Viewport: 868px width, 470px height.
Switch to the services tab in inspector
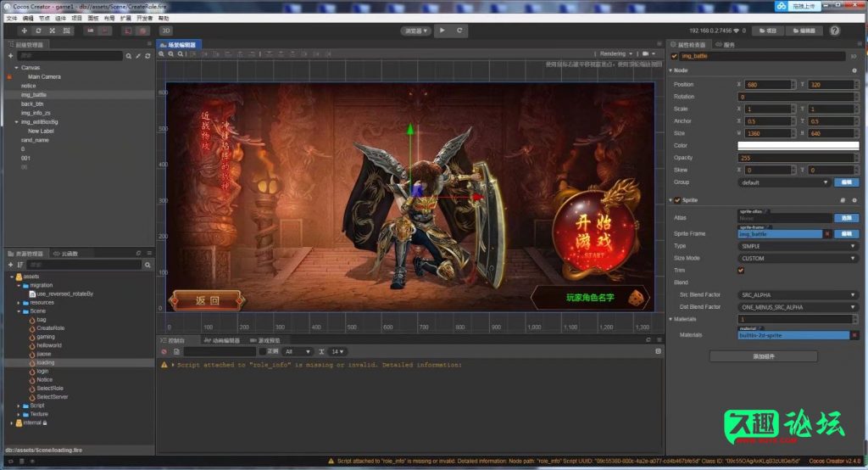726,44
